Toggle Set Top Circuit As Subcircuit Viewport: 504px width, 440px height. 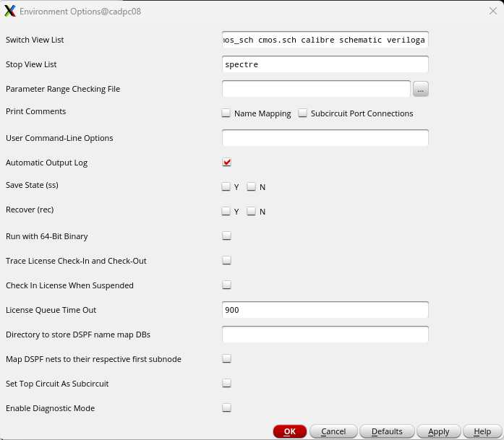pos(226,383)
